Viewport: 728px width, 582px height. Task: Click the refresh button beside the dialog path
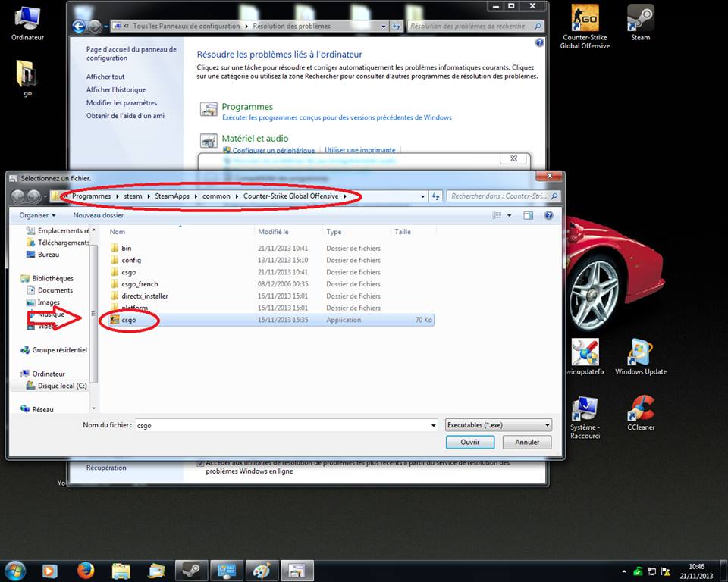click(x=435, y=196)
